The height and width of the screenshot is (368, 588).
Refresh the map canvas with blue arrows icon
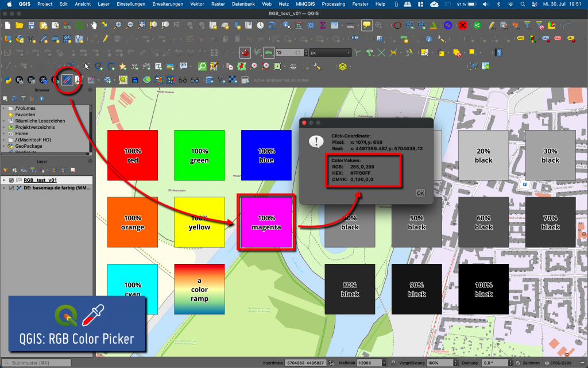click(272, 25)
